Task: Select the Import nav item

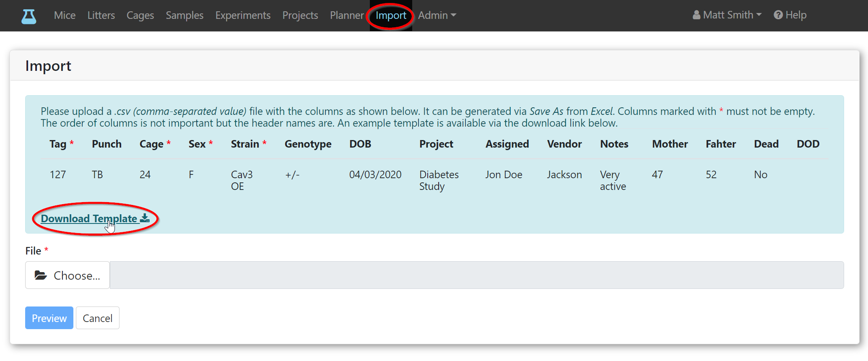Action: pos(391,15)
